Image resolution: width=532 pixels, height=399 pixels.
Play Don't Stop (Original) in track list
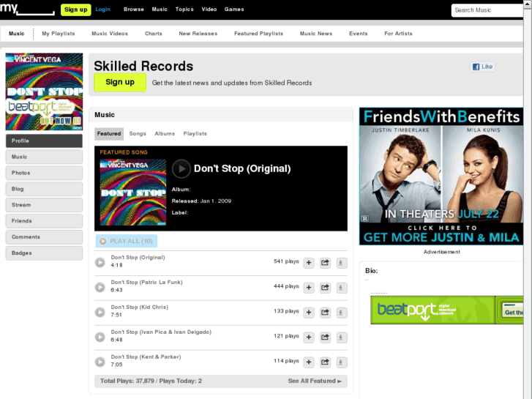coord(100,262)
